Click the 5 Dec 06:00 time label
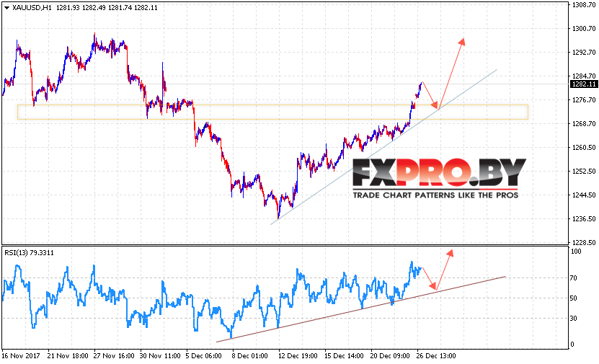The width and height of the screenshot is (599, 364). (204, 355)
